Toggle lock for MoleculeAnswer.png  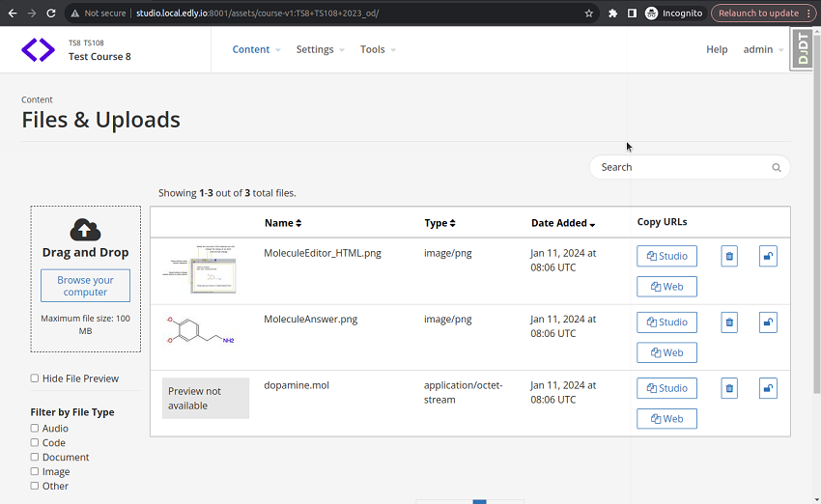point(768,322)
